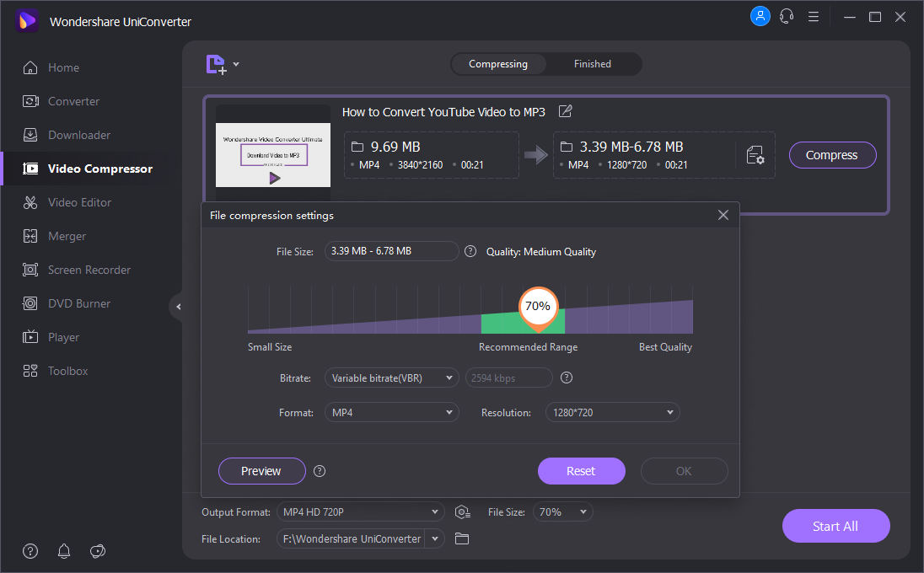Viewport: 924px width, 573px height.
Task: Click the OK button
Action: tap(685, 471)
